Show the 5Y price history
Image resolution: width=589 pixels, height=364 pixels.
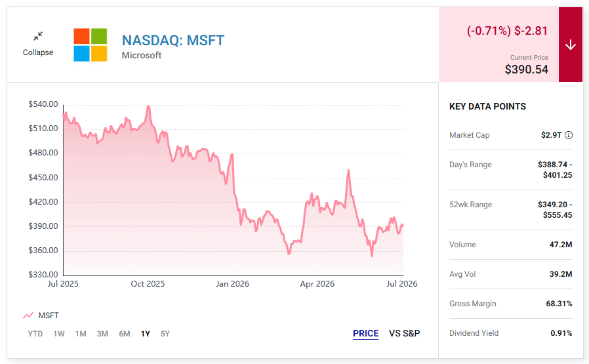(x=165, y=334)
